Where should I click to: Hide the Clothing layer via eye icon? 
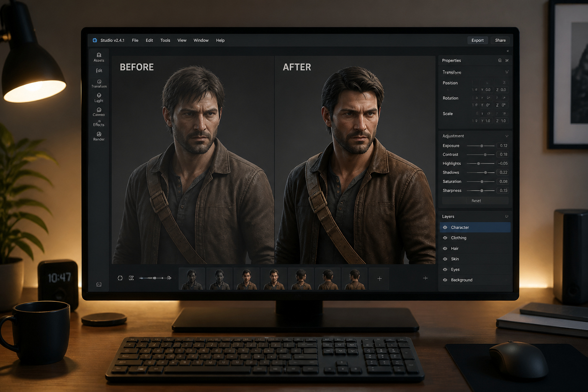point(445,238)
